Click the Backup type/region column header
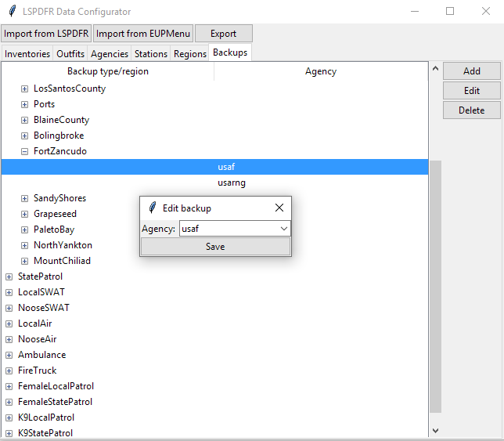The image size is (504, 441). point(108,71)
